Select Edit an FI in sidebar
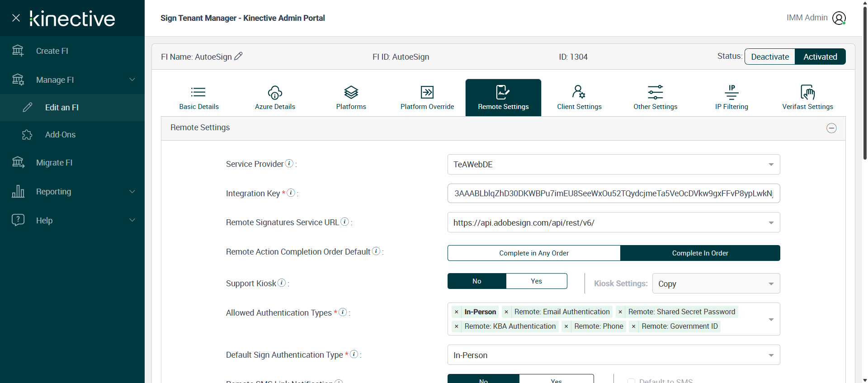This screenshot has width=868, height=383. coord(72,108)
